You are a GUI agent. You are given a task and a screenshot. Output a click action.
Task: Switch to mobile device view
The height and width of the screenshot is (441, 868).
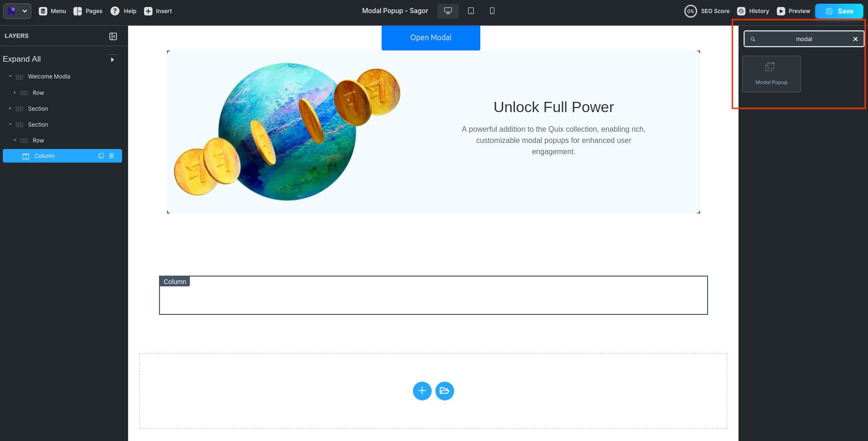[x=492, y=11]
